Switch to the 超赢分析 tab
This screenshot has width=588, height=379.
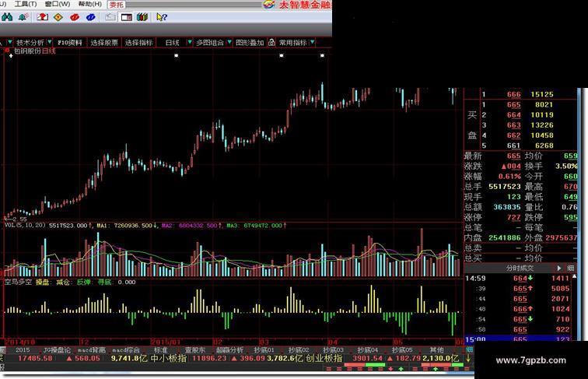[x=229, y=349]
